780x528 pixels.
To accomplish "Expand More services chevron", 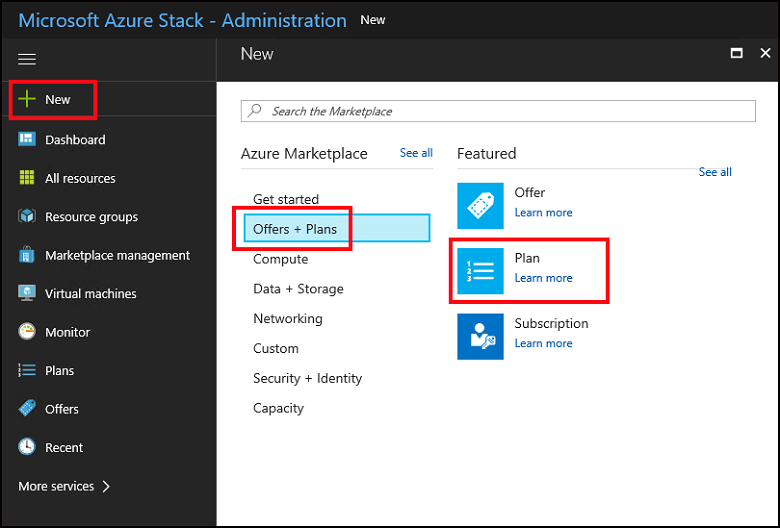I will point(106,486).
